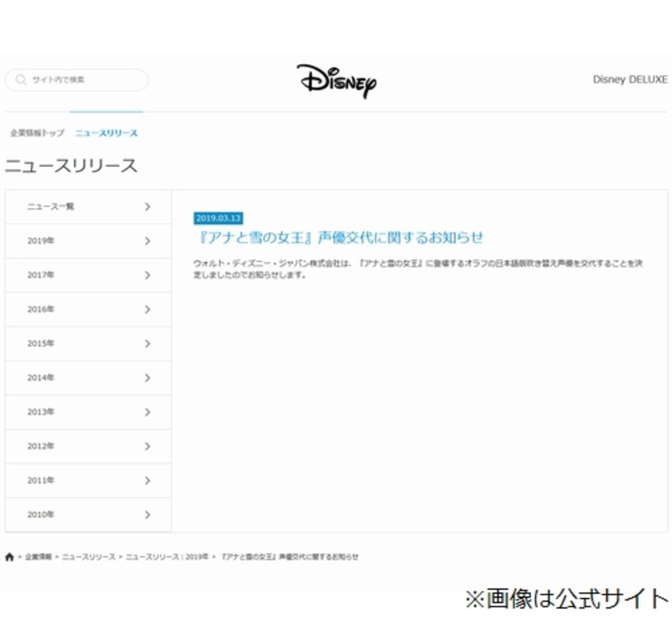Screen dimensions: 672x618
Task: Click the search magnifier icon
Action: [21, 79]
